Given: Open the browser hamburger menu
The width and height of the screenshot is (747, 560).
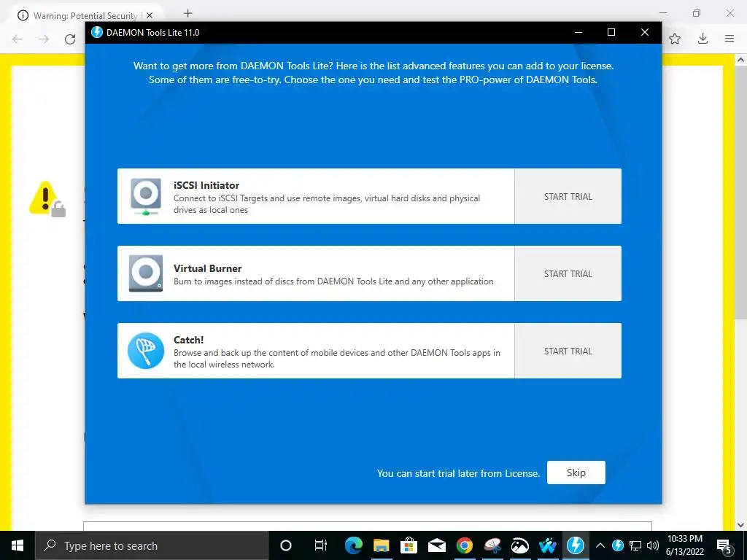Looking at the screenshot, I should 729,39.
